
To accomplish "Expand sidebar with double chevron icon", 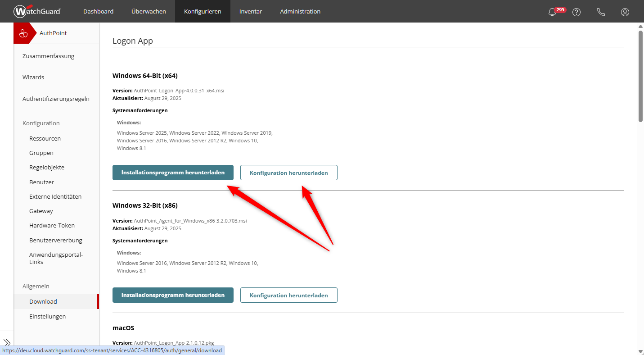I will [7, 342].
